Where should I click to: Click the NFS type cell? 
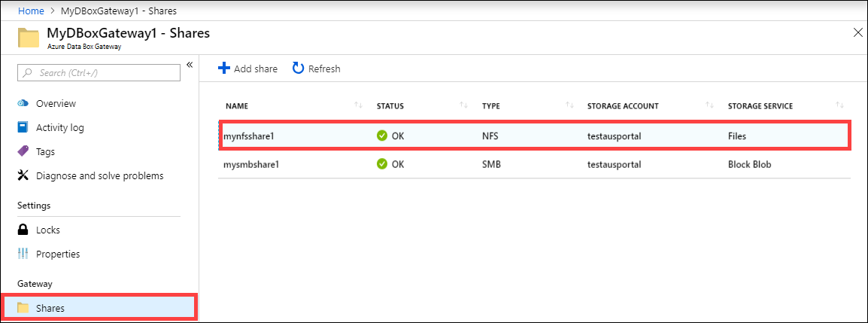click(490, 136)
